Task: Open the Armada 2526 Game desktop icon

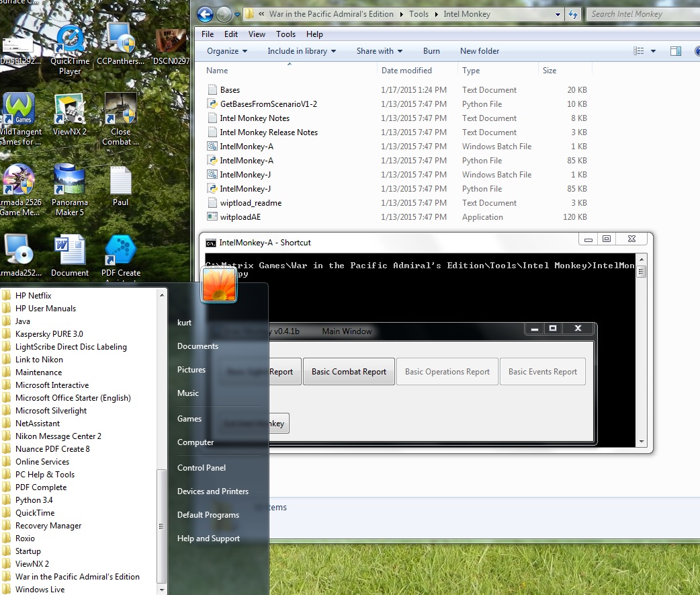Action: 19,190
